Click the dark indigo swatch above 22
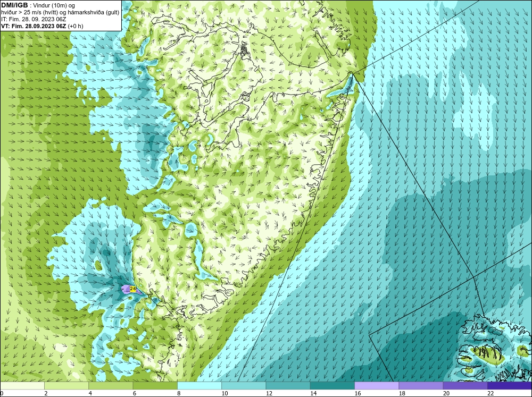 (x=510, y=386)
